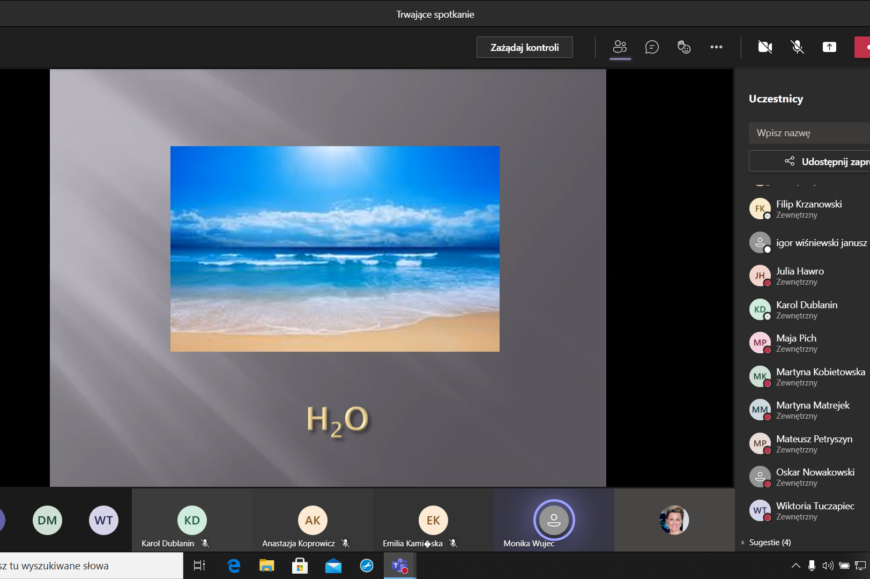
Task: Click the tray microphone icon
Action: (812, 566)
